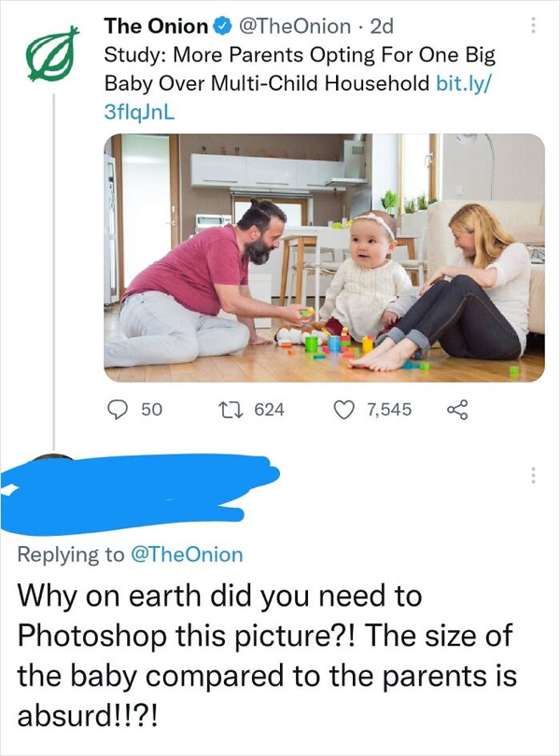Click the 7,545 likes count

[x=391, y=409]
